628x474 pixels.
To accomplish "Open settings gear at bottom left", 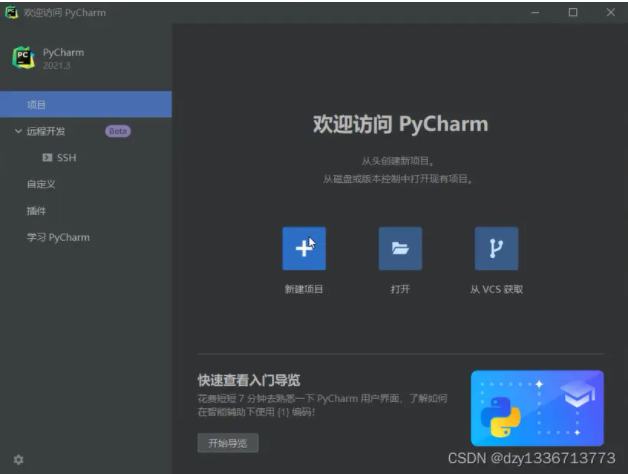I will click(18, 460).
